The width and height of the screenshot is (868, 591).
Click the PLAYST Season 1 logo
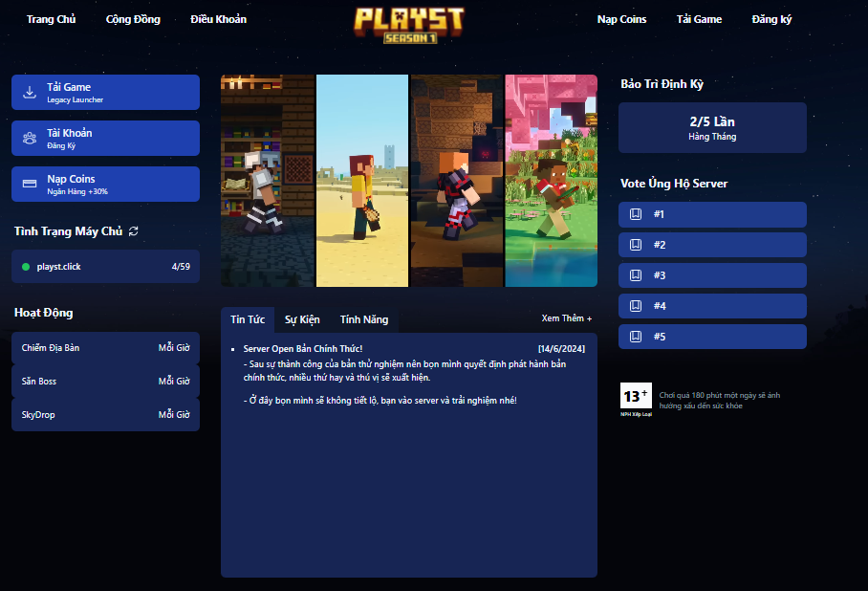pyautogui.click(x=409, y=25)
